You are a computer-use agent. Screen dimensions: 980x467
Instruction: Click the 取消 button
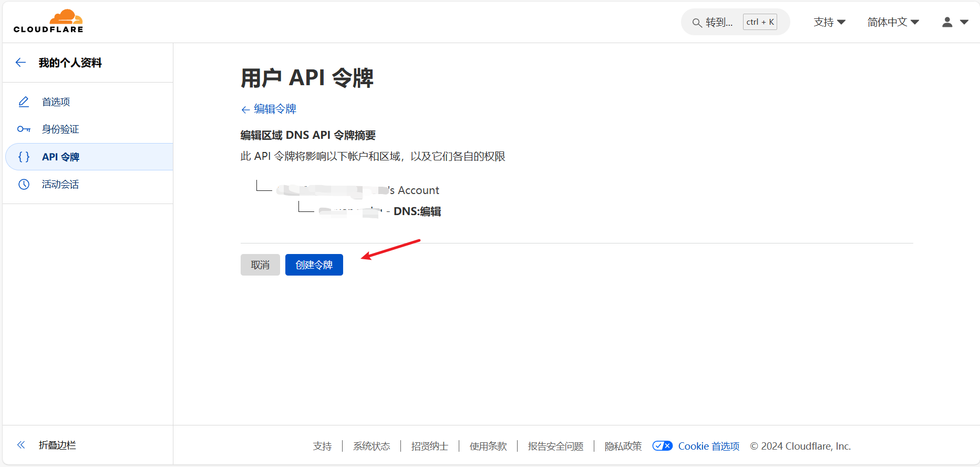(x=260, y=265)
